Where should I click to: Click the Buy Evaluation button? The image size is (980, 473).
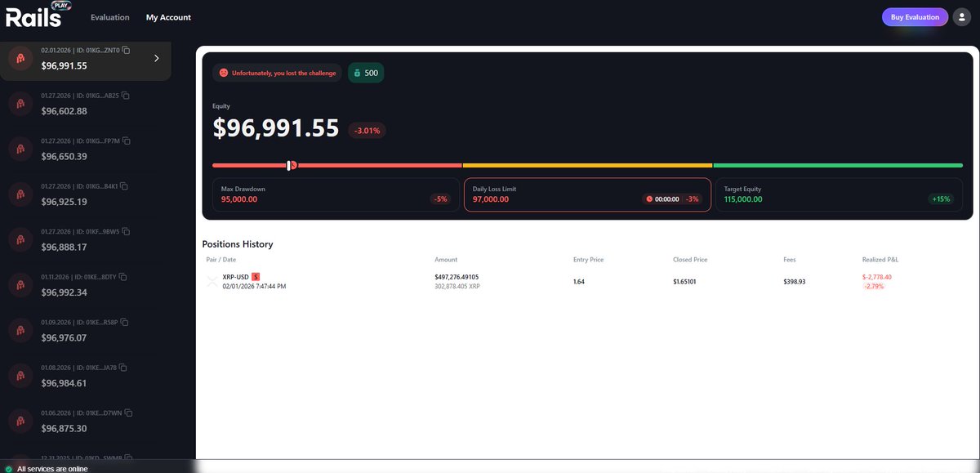[915, 16]
